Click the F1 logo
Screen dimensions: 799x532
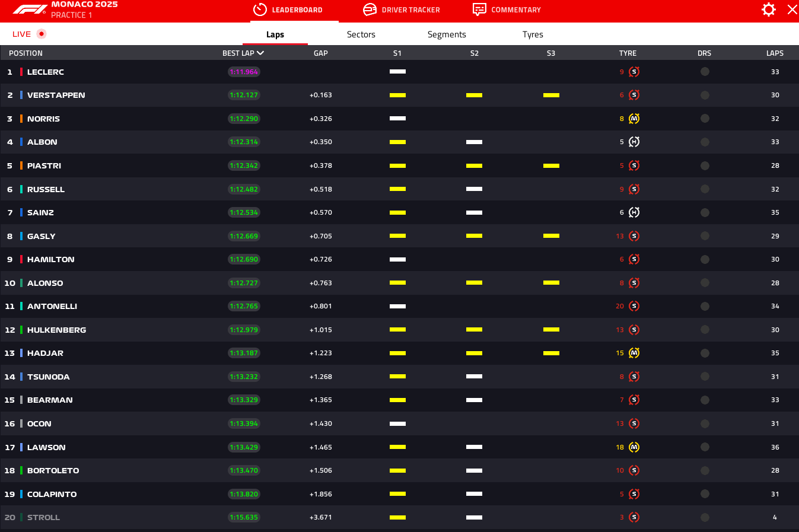30,9
